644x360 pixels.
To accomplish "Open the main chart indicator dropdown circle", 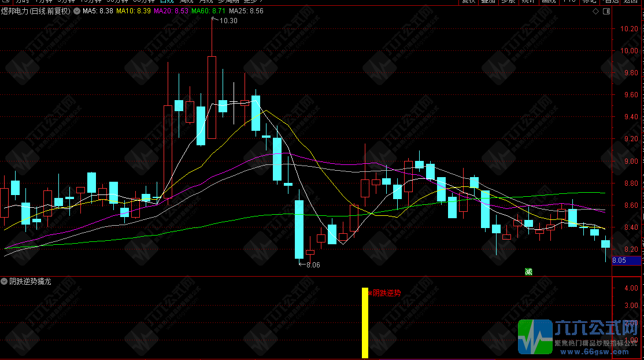I will click(77, 11).
